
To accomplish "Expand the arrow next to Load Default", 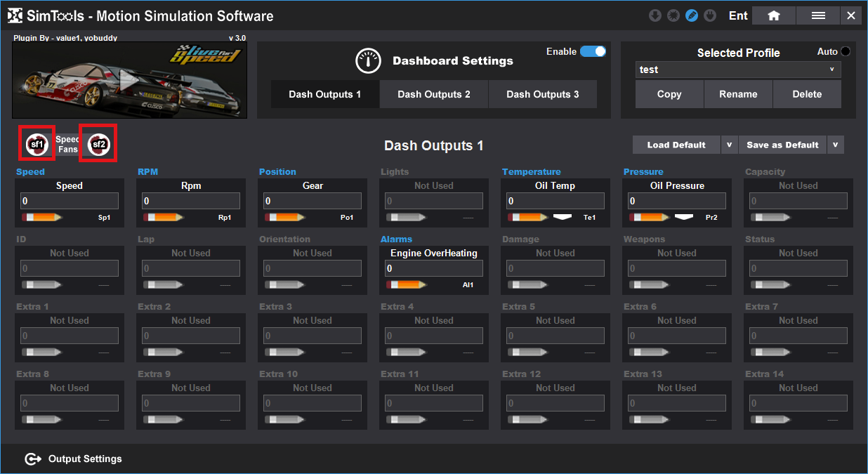I will 729,145.
